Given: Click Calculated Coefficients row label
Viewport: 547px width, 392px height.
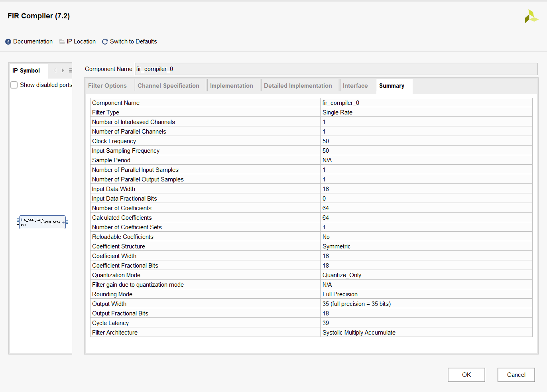Looking at the screenshot, I should 122,218.
